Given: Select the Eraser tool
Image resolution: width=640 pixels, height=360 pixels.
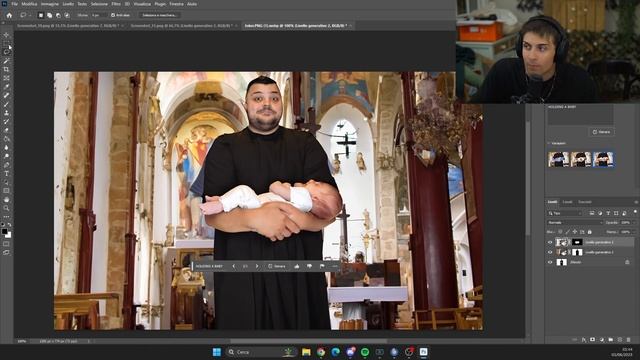Looking at the screenshot, I should (x=6, y=130).
